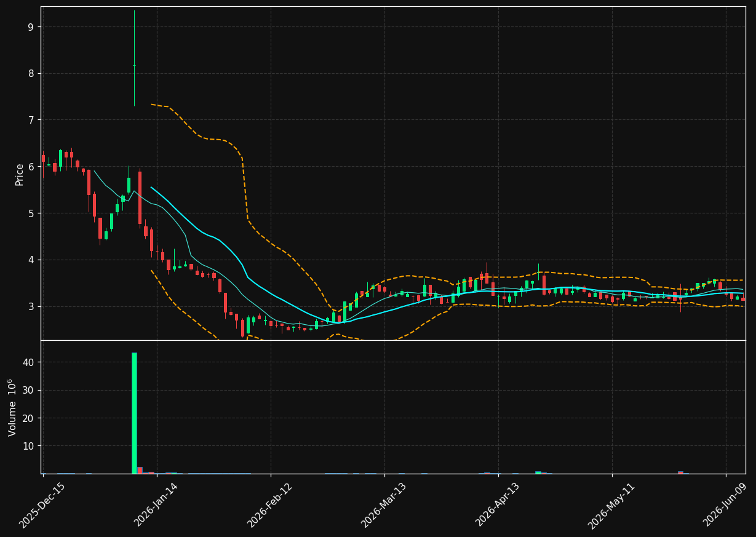The height and width of the screenshot is (537, 756).
Task: Click the tallest green volume bar
Action: click(x=134, y=413)
